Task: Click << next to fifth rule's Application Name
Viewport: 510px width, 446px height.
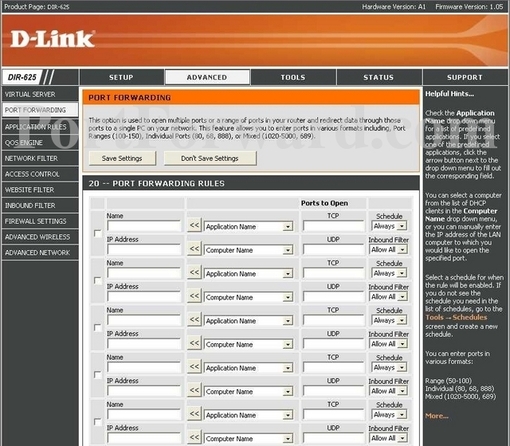Action: click(194, 414)
